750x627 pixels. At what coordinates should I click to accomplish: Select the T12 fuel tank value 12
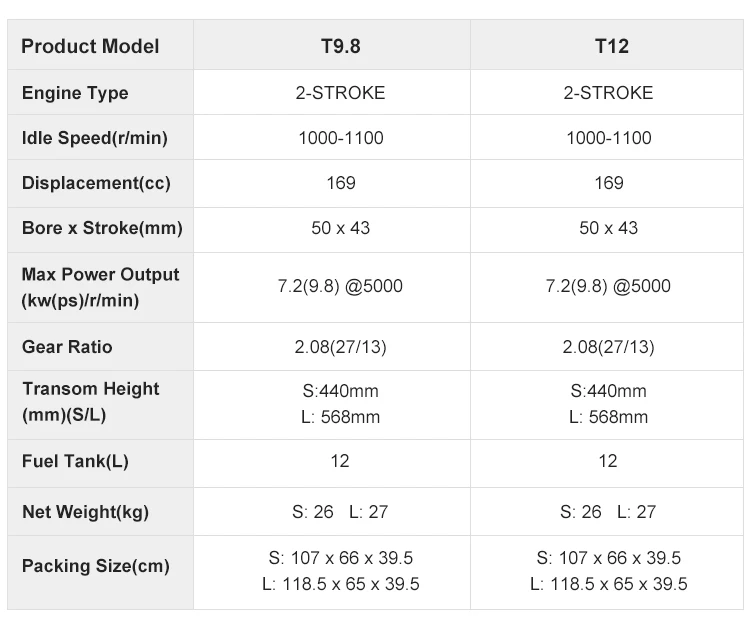pyautogui.click(x=608, y=461)
